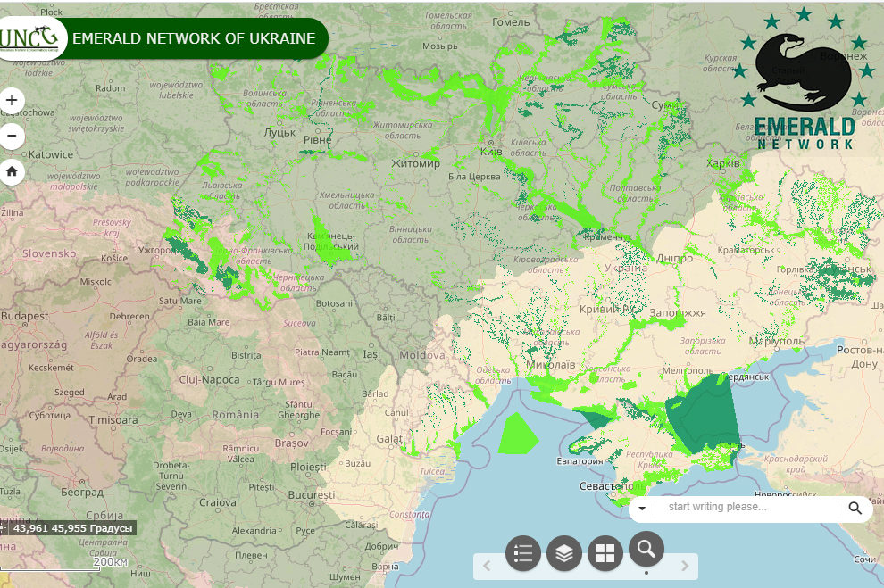Click the Житомир city label on map

415,164
